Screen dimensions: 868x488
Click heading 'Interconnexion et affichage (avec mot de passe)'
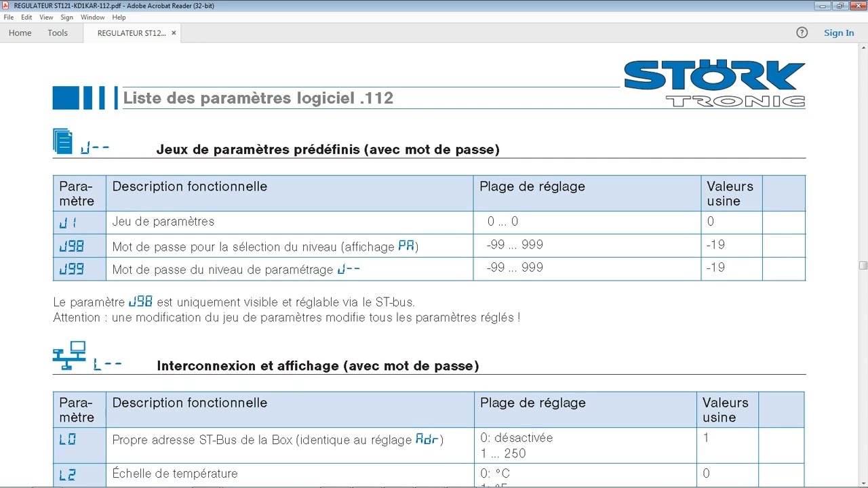318,366
